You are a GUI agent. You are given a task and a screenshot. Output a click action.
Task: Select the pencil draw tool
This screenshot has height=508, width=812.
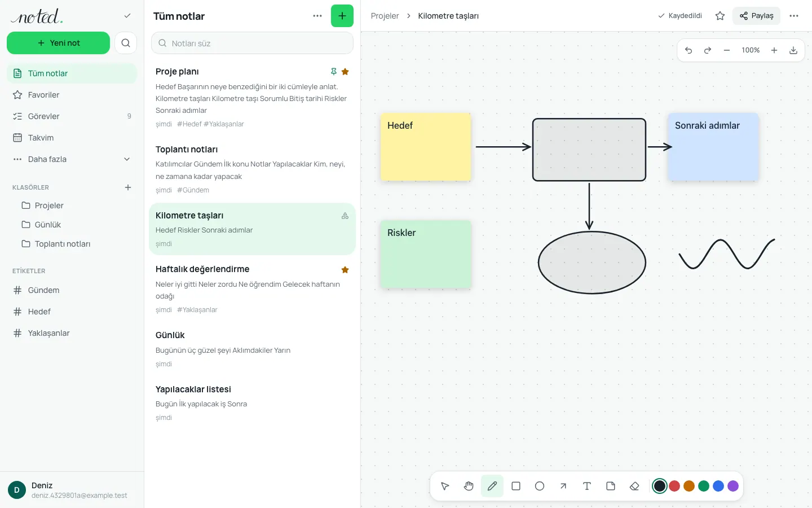(492, 486)
